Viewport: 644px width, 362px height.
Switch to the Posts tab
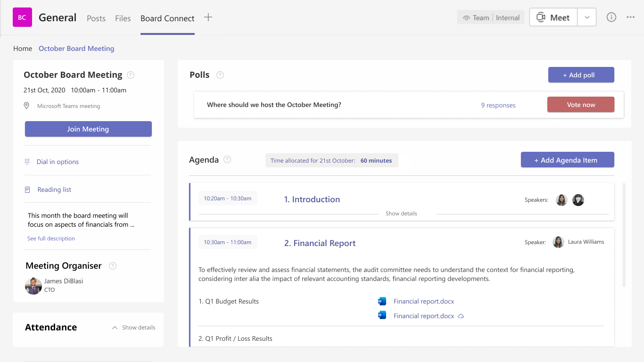click(96, 18)
